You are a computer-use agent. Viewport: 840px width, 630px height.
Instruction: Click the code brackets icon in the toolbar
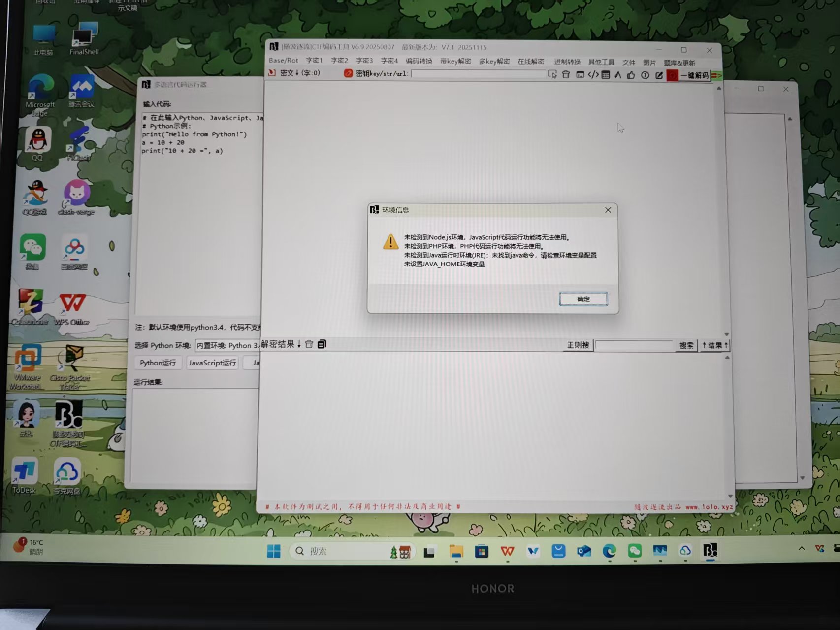593,75
